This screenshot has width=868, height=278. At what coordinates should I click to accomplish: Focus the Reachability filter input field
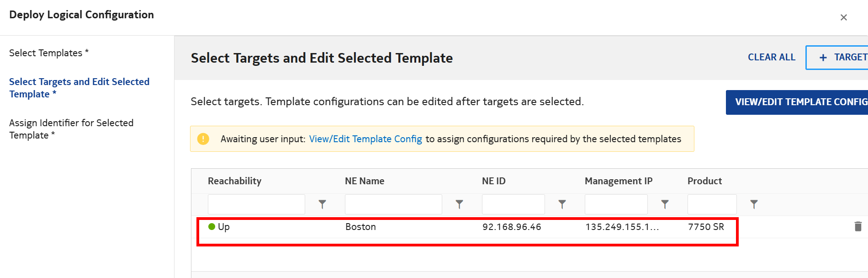pyautogui.click(x=256, y=204)
